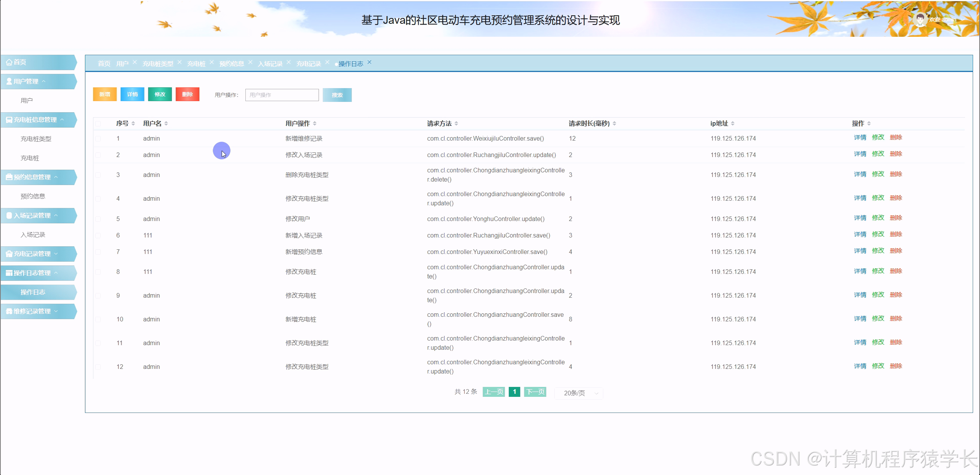
Task: Switch to the 预约信息 tab
Action: pyautogui.click(x=232, y=64)
